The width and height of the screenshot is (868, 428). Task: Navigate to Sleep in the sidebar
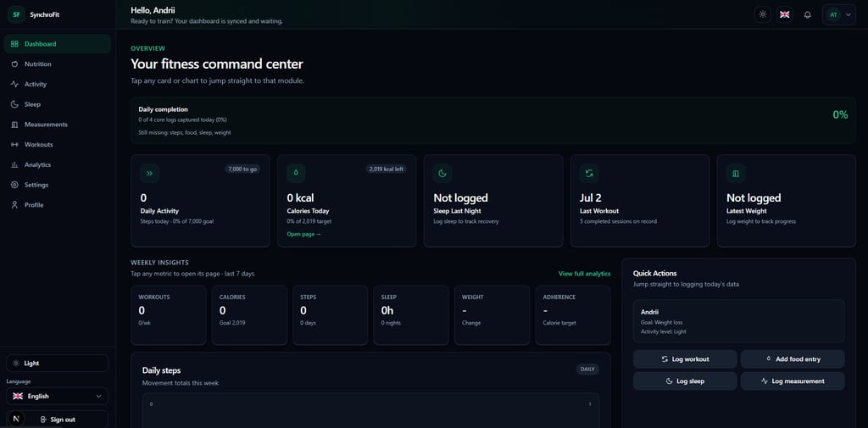tap(57, 104)
